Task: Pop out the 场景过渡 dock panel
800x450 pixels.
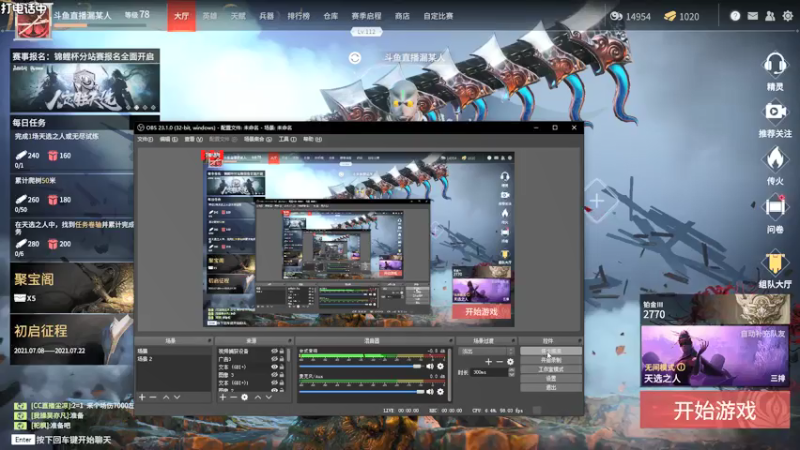Action: [x=513, y=340]
